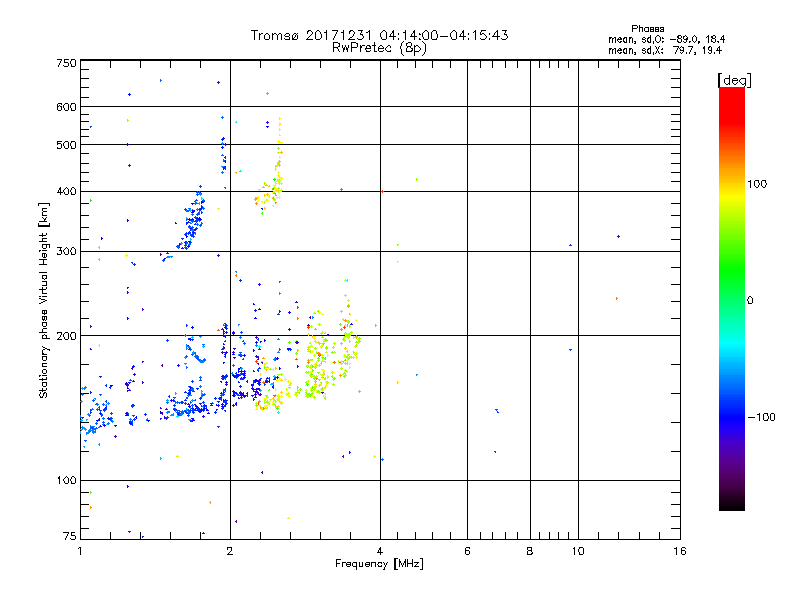800x600 pixels.
Task: Click the x-axis tick label '6'
Action: pos(467,551)
